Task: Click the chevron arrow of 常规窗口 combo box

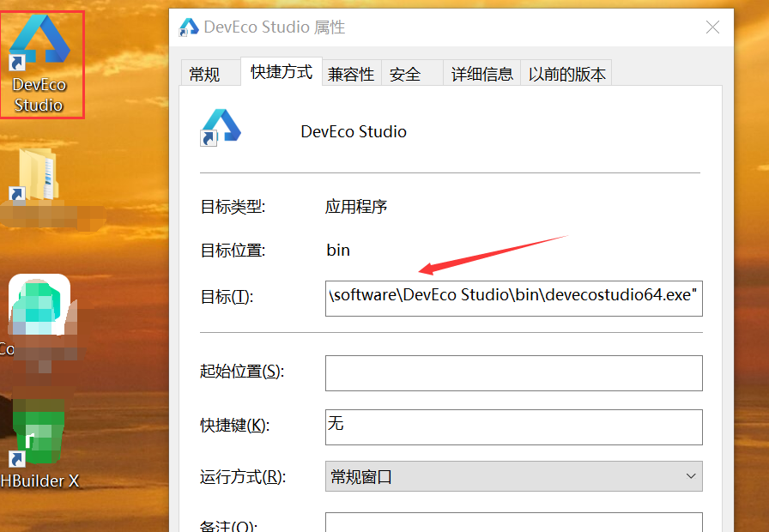Action: point(691,476)
